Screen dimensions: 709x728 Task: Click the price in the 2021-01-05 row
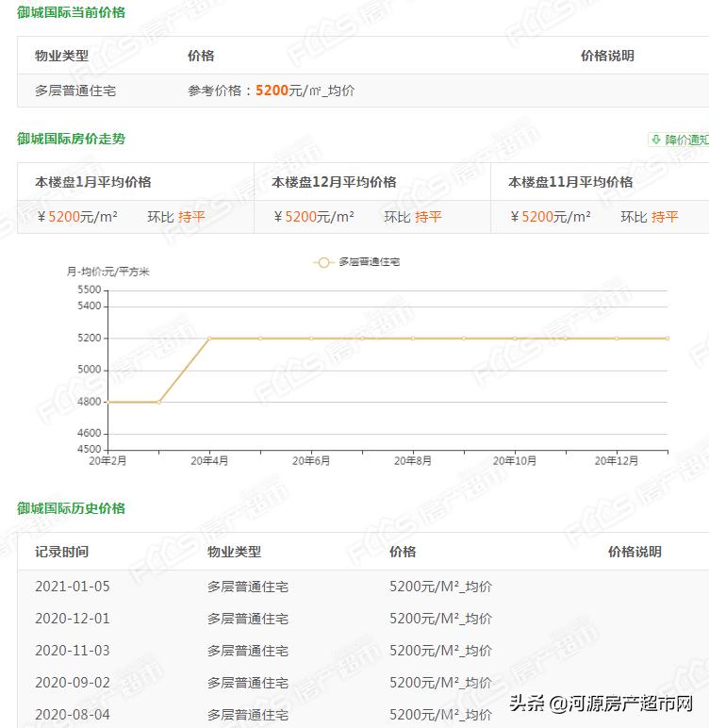[x=440, y=587]
